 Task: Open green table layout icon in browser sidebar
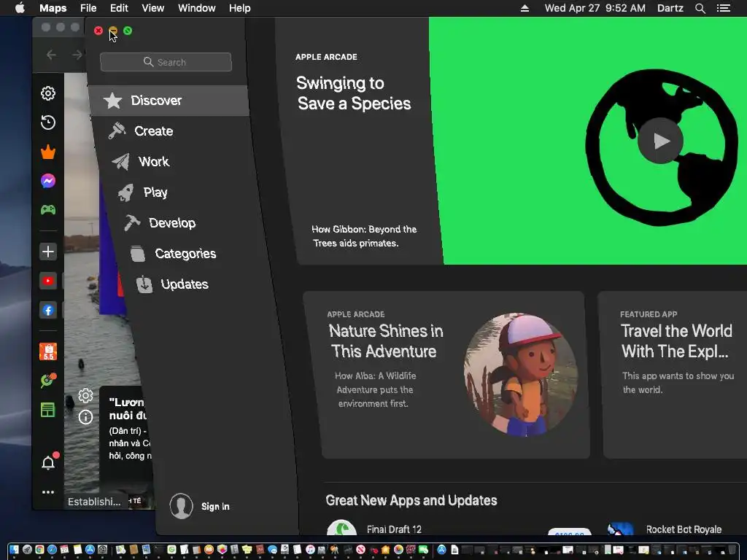tap(48, 410)
